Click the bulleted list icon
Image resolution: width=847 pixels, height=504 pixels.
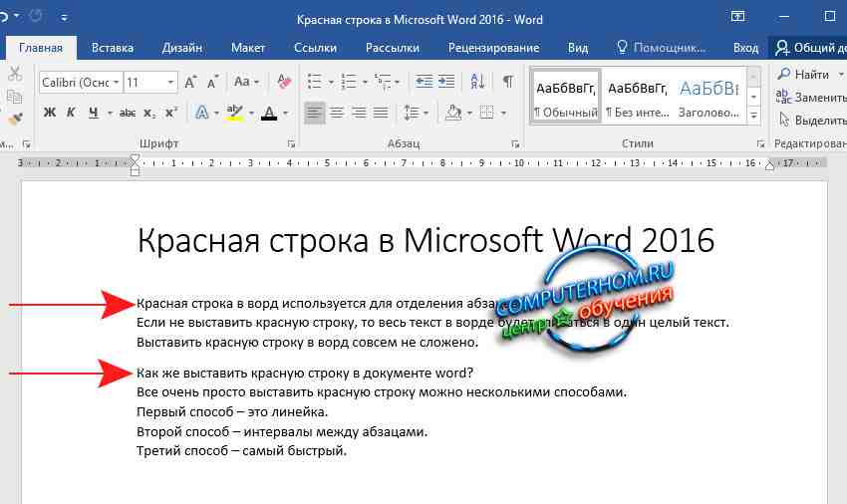[x=315, y=82]
